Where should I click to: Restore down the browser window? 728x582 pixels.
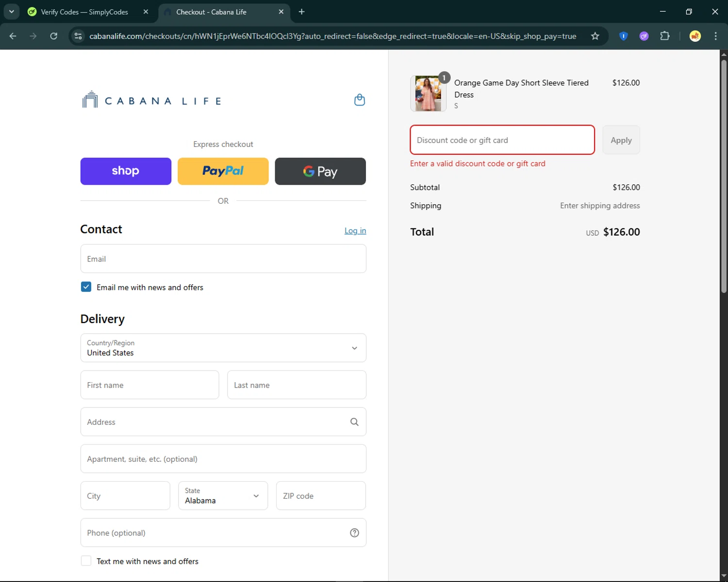(689, 12)
